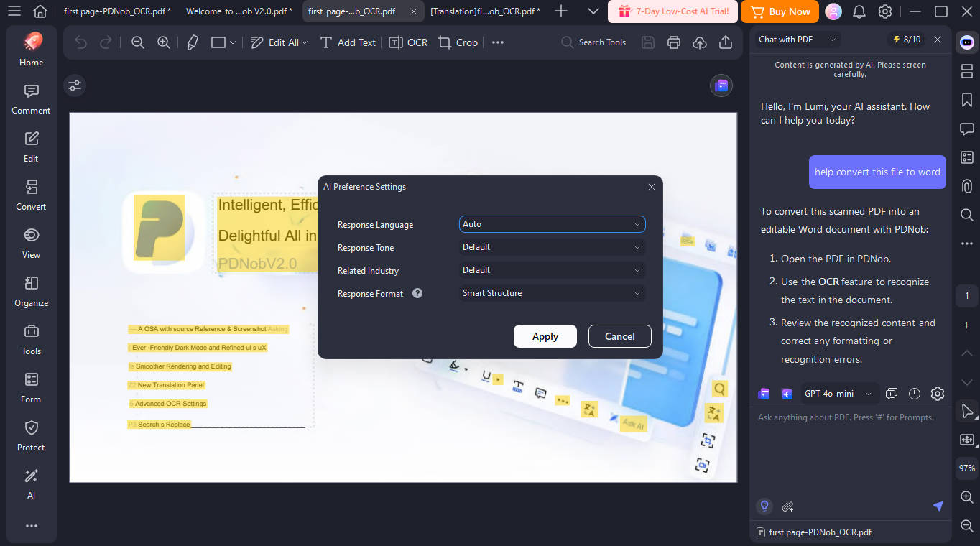Close the AI Preference Settings dialog
The image size is (980, 546).
(652, 187)
